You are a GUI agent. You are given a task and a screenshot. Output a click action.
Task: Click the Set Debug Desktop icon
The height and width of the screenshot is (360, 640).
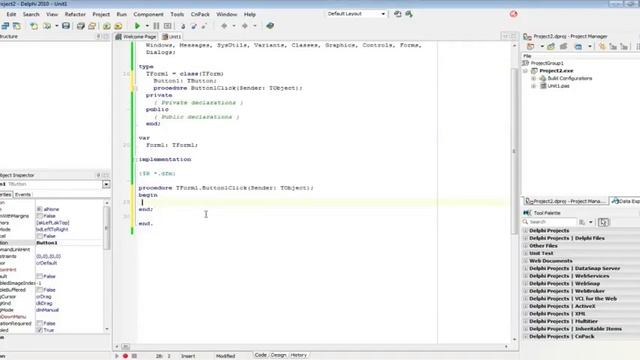[409, 14]
